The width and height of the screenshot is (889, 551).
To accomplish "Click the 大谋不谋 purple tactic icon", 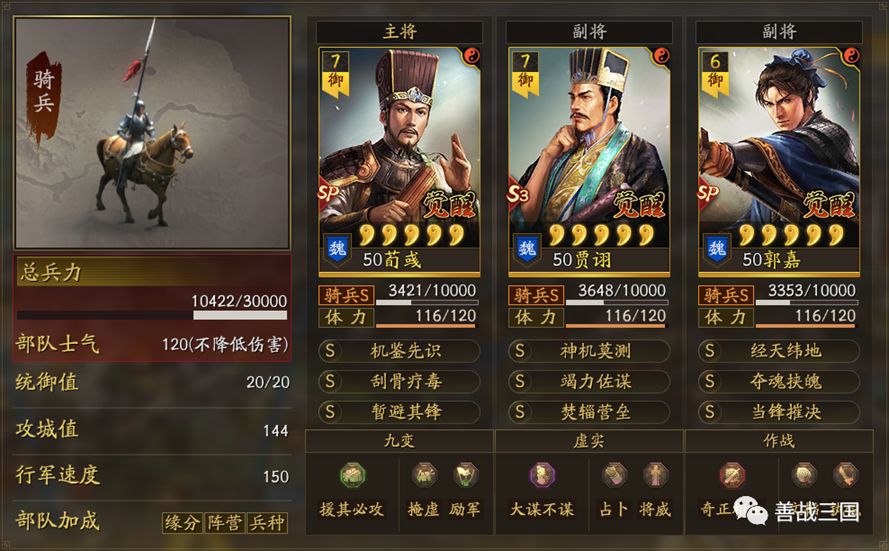I will 543,475.
